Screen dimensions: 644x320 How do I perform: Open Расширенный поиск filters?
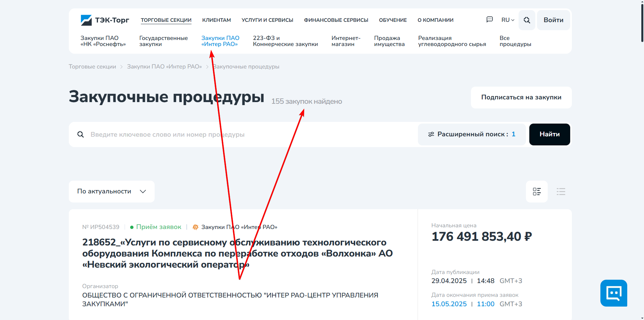coord(472,134)
